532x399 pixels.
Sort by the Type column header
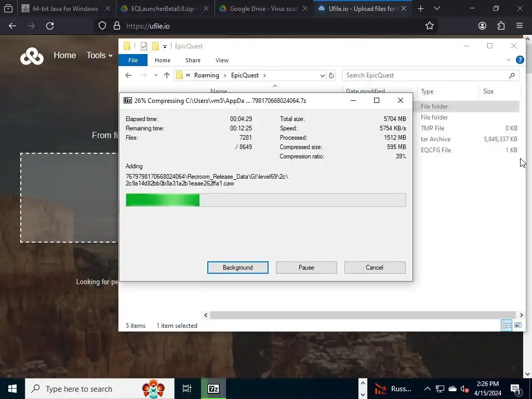click(448, 91)
